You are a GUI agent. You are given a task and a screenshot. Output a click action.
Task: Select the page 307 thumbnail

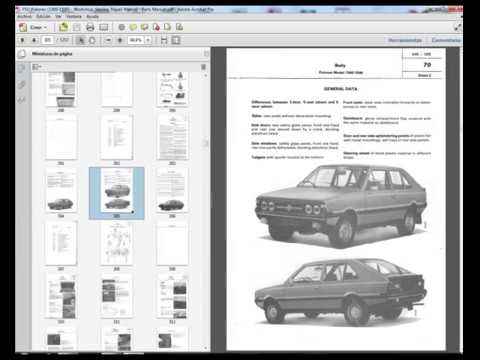(x=61, y=243)
